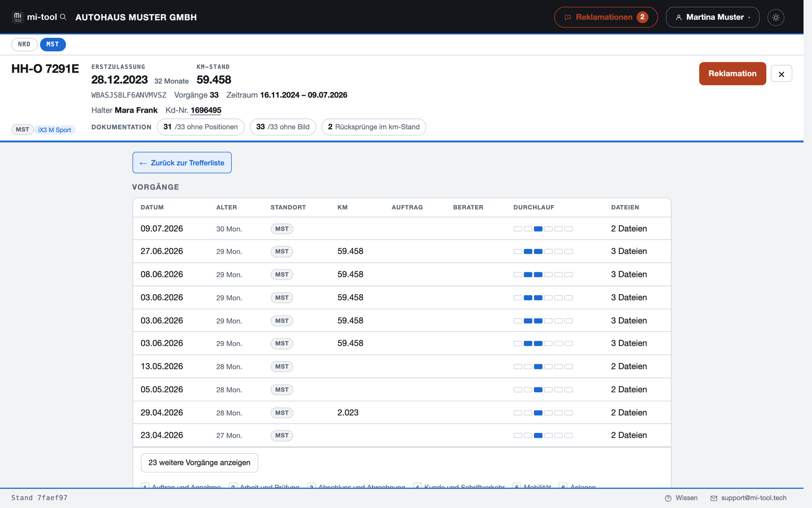Click 33/33 ohne Bild chip
812x508 pixels.
[x=283, y=127]
